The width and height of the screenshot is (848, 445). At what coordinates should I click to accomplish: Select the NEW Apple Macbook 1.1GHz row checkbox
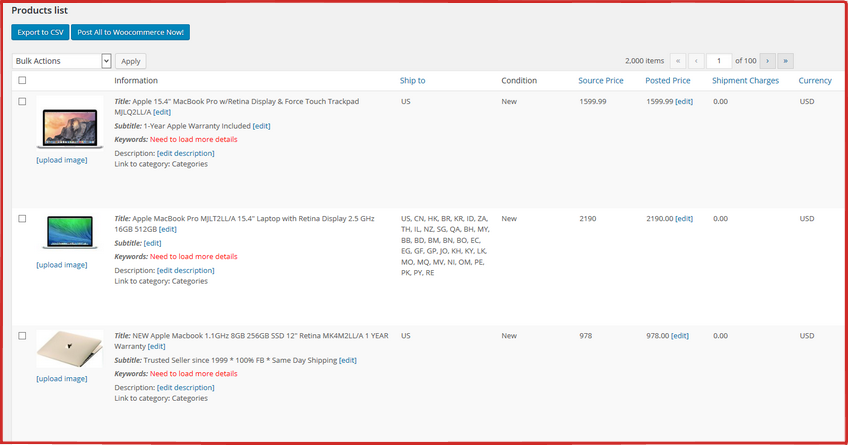tap(22, 336)
